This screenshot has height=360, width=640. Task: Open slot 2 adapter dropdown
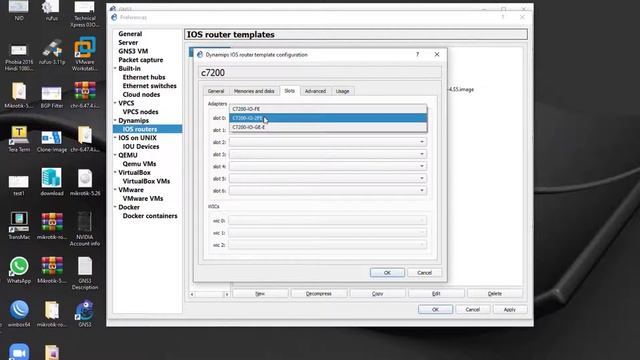328,142
